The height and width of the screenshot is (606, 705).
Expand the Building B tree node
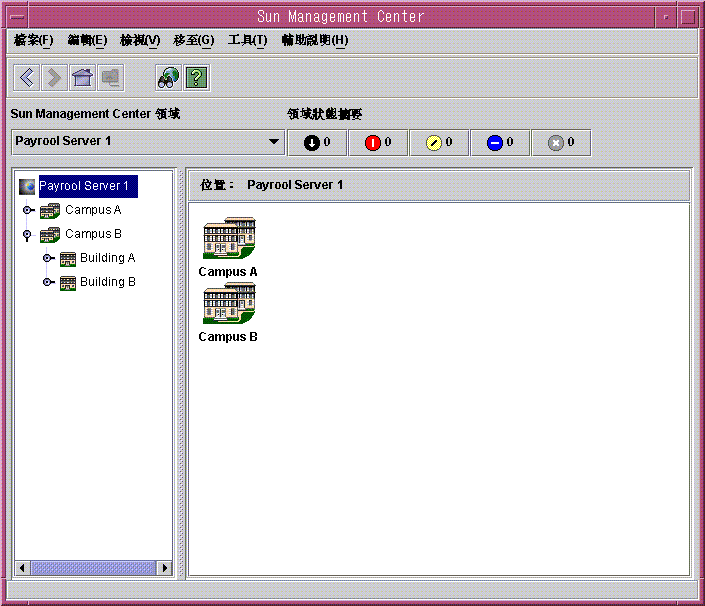(48, 282)
